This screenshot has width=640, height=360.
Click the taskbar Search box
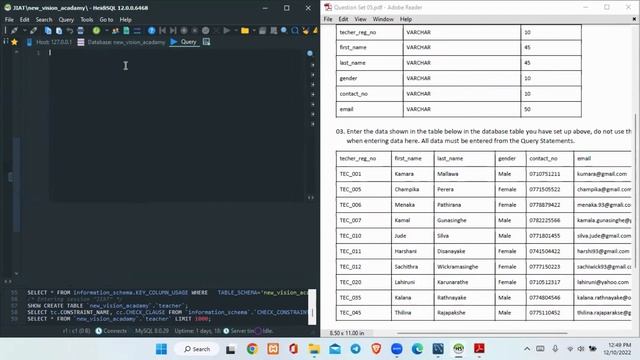[x=197, y=349]
